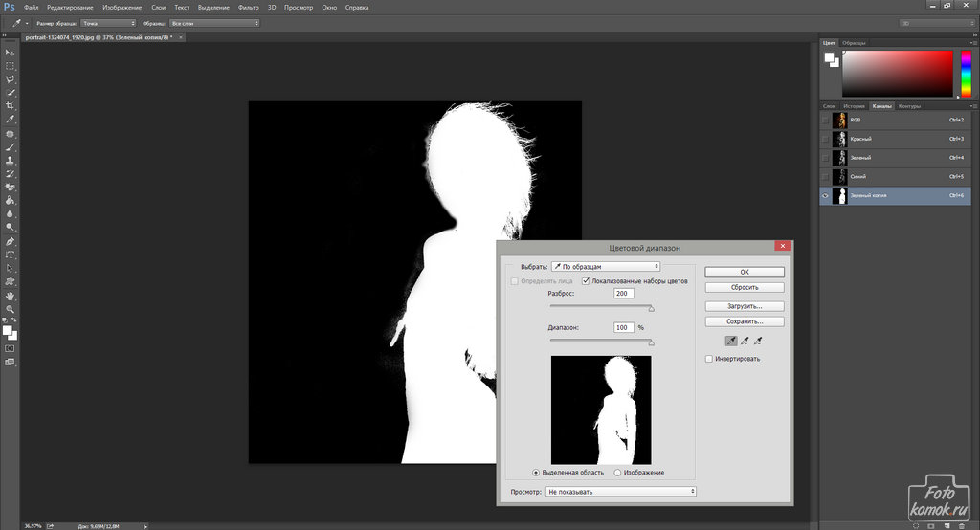The image size is (980, 530).
Task: Open the Размер образца dropdown
Action: [108, 23]
